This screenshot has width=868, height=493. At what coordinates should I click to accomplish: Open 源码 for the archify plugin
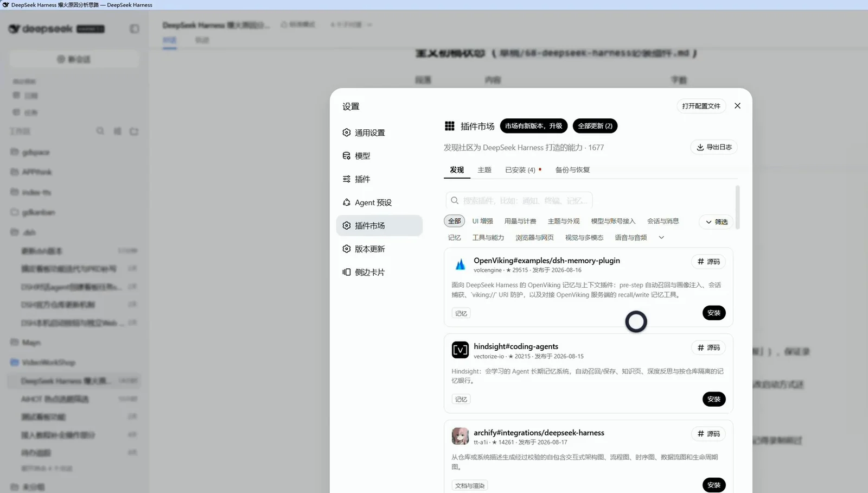point(709,434)
